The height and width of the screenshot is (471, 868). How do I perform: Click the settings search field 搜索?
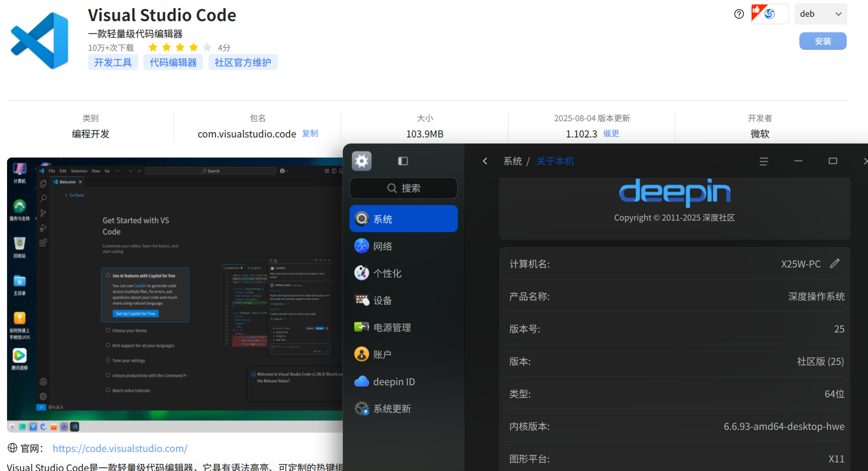(x=403, y=188)
